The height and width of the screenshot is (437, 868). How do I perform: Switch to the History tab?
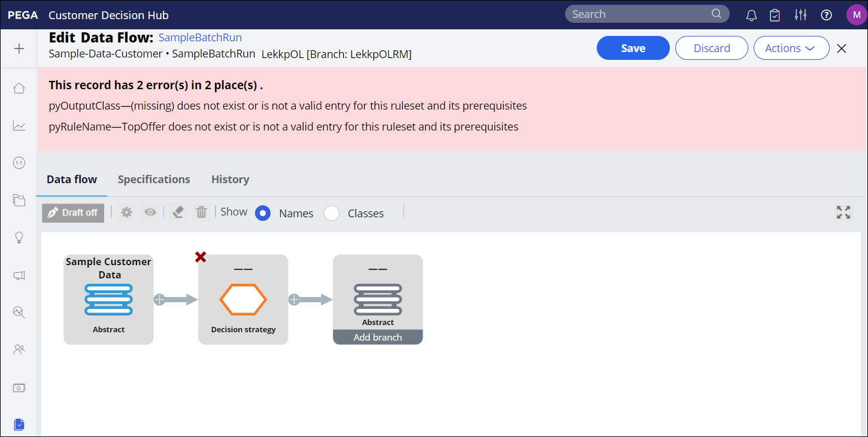pos(230,179)
